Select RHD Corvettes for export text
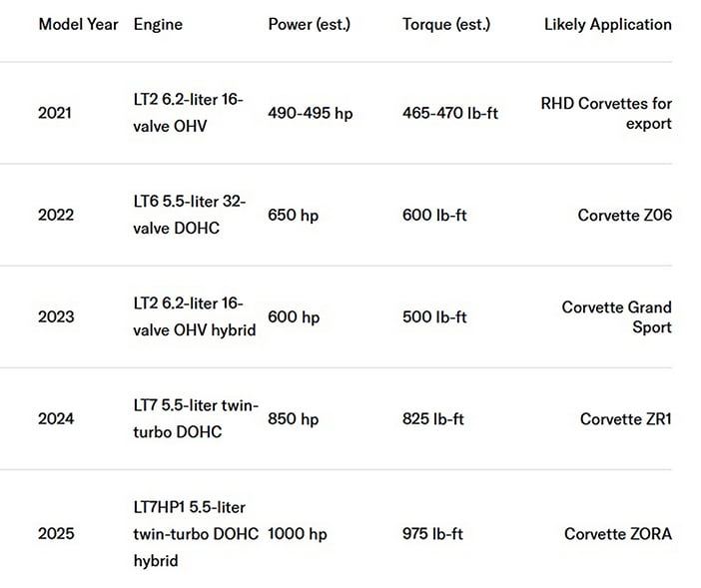This screenshot has width=701, height=588. [x=606, y=113]
